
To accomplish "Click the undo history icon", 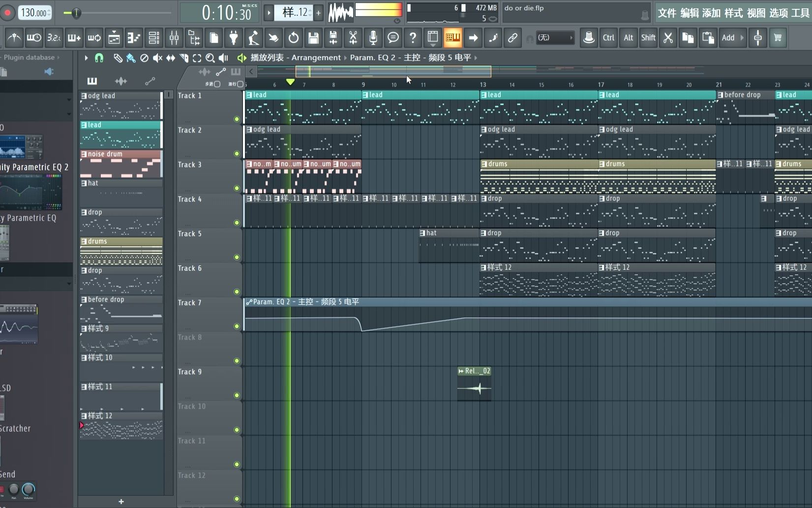I will [294, 37].
